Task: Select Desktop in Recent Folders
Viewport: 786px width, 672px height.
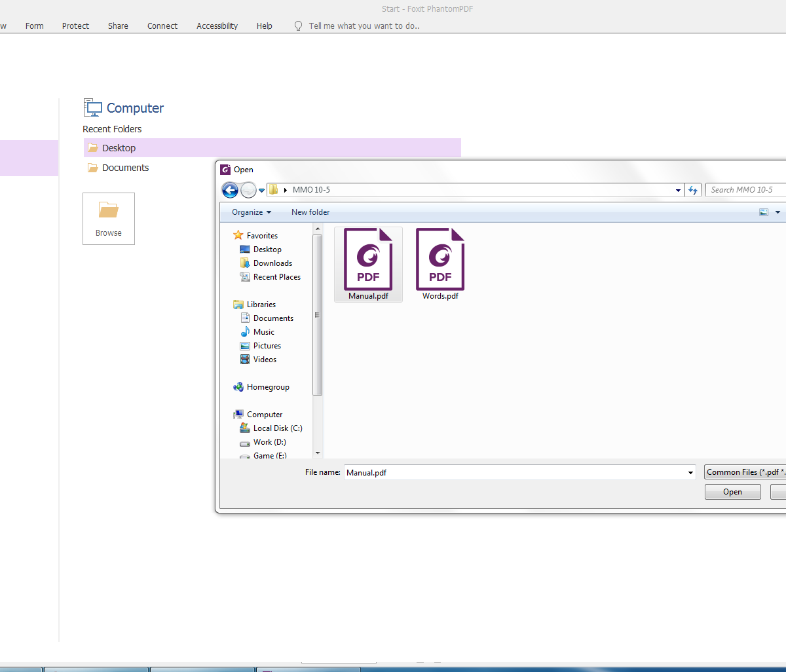Action: click(272, 148)
